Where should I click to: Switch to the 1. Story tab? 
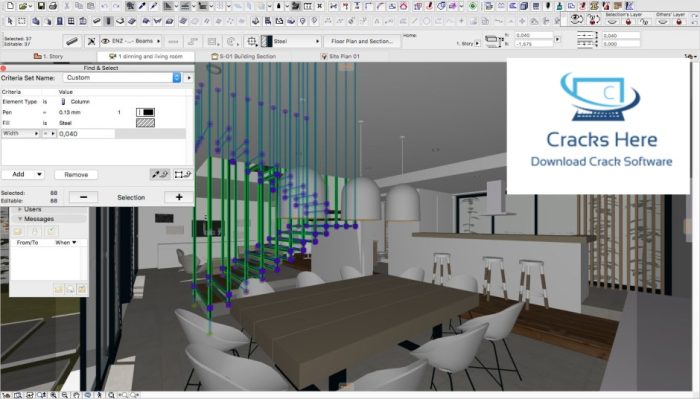48,56
